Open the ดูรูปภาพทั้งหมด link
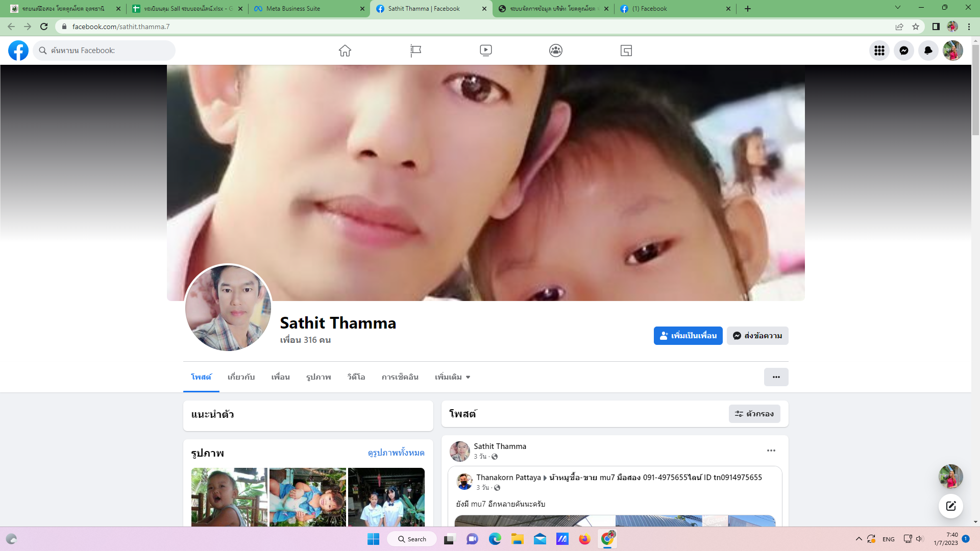The height and width of the screenshot is (551, 980). (396, 453)
